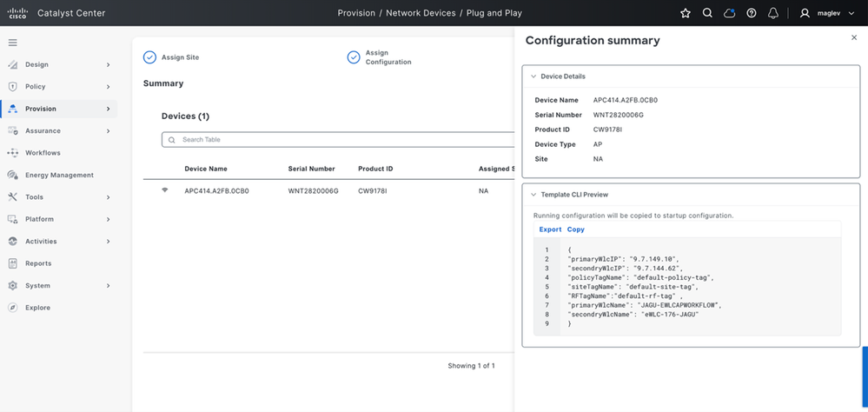868x412 pixels.
Task: Click the Assign Configuration checkmark step
Action: point(354,57)
